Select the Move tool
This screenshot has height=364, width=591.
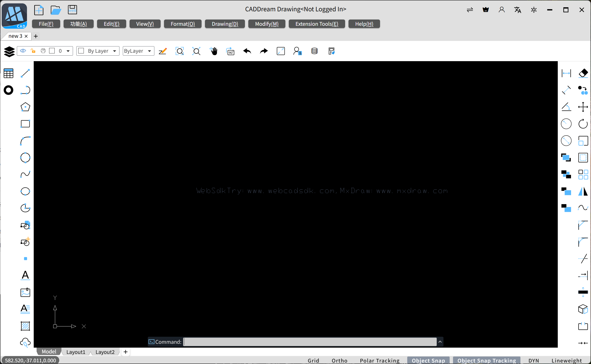583,107
